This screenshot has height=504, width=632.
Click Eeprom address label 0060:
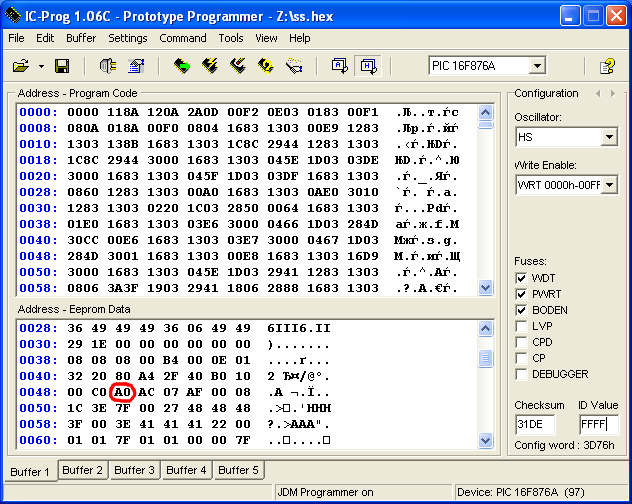point(38,440)
